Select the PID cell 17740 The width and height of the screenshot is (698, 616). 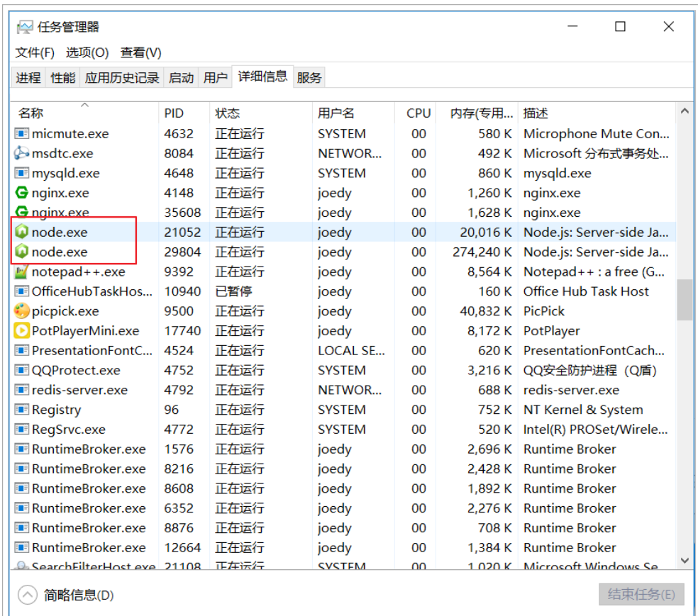click(182, 330)
